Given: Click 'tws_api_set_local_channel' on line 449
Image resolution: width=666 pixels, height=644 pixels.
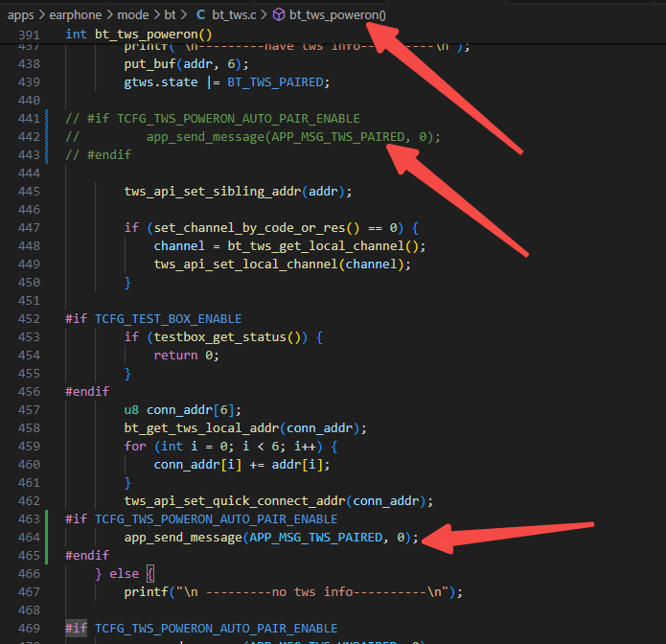Looking at the screenshot, I should tap(245, 264).
